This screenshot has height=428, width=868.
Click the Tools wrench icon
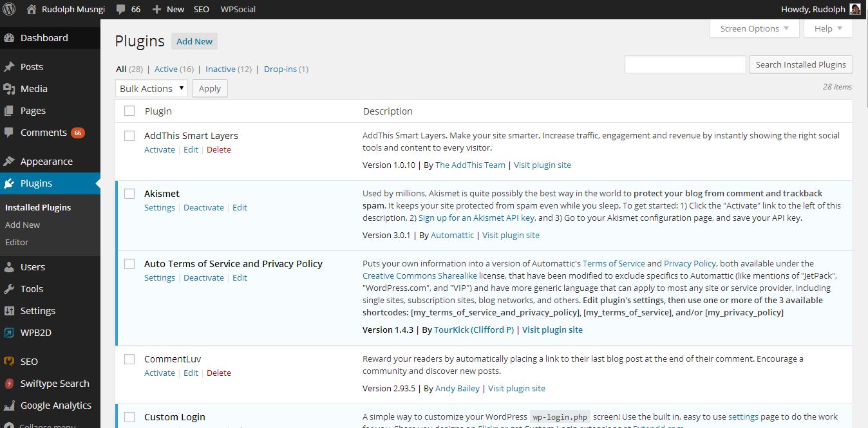click(x=9, y=289)
